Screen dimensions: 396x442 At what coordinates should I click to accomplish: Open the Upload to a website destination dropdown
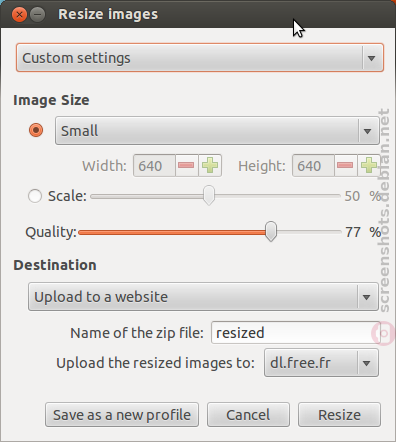click(x=203, y=297)
